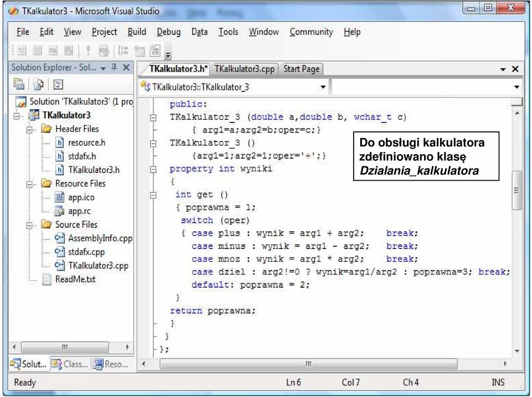Click first data toolbar icon
The width and height of the screenshot is (532, 397).
tap(22, 50)
